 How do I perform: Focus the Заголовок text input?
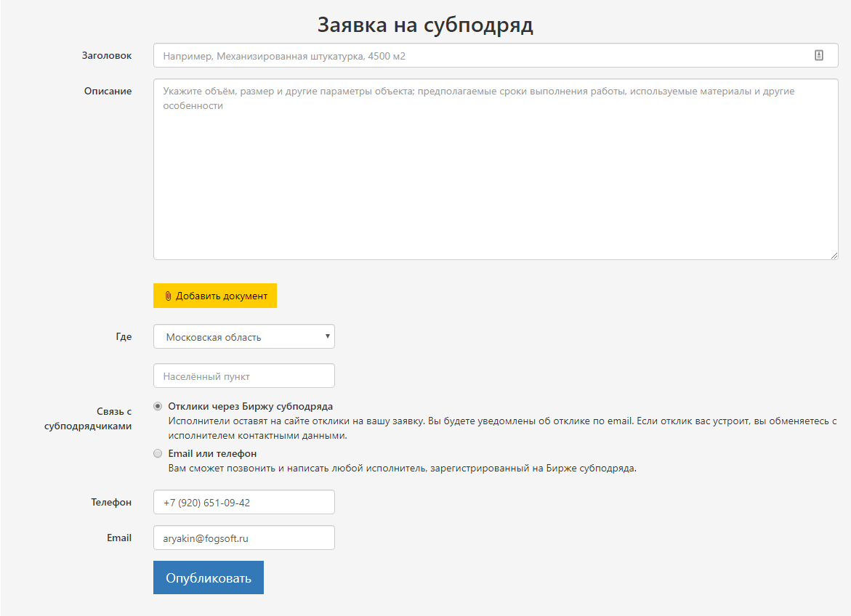[480, 56]
